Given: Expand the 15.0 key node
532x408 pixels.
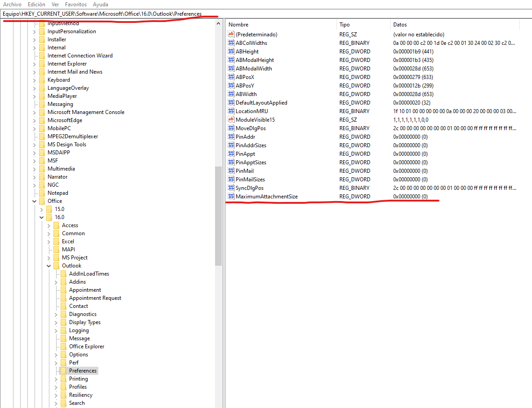Looking at the screenshot, I should 42,209.
